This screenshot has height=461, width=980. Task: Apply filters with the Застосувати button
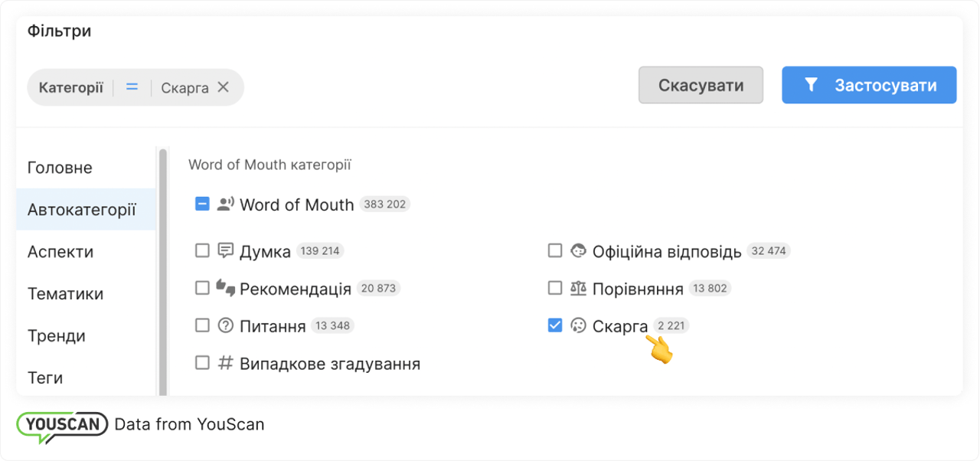tap(869, 85)
